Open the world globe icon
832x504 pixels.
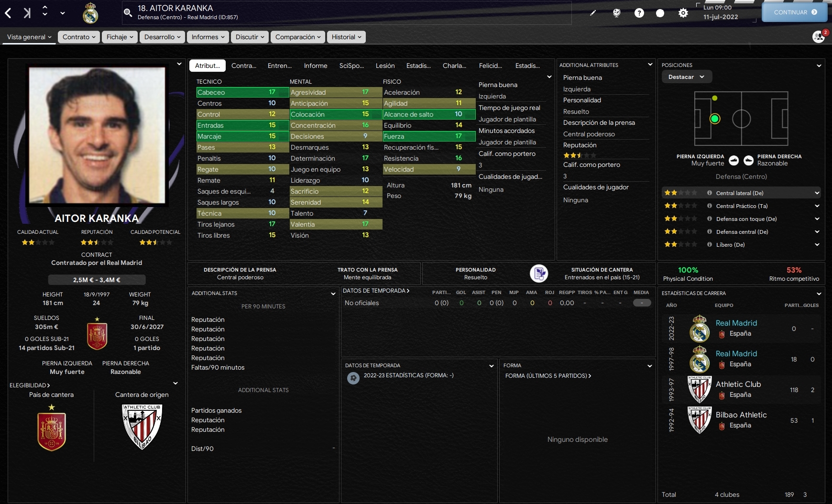[x=617, y=13]
